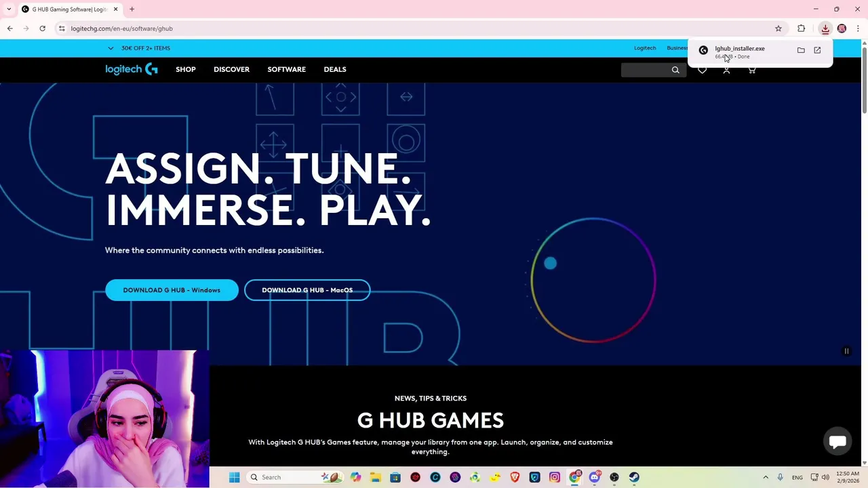Go back to previous page
868x488 pixels.
point(9,28)
